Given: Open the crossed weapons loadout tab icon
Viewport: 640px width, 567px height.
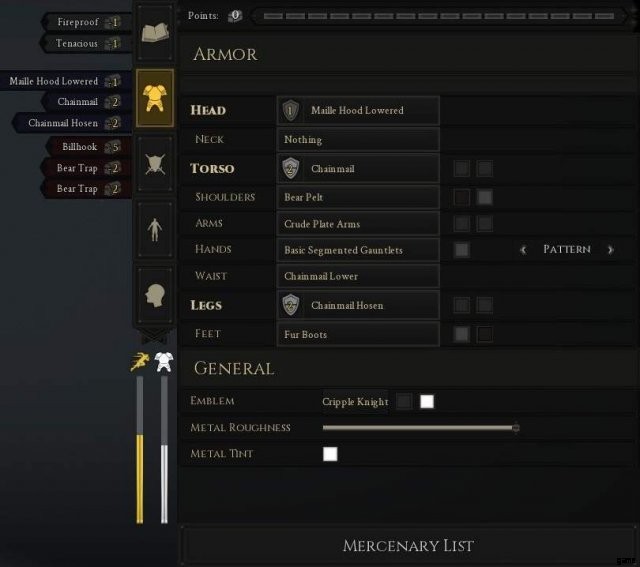Looking at the screenshot, I should [155, 164].
